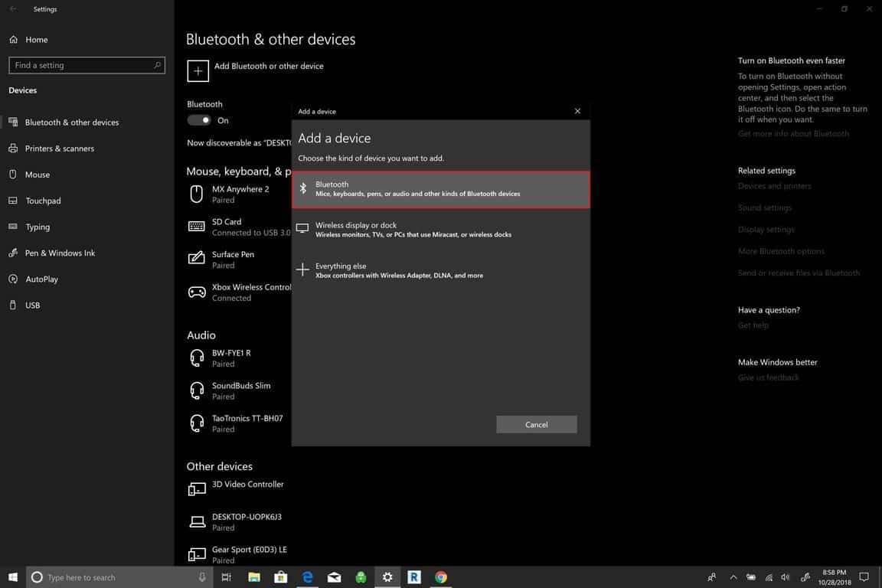Image resolution: width=882 pixels, height=588 pixels.
Task: Click the SoundBuds Slim headset icon
Action: (x=197, y=390)
